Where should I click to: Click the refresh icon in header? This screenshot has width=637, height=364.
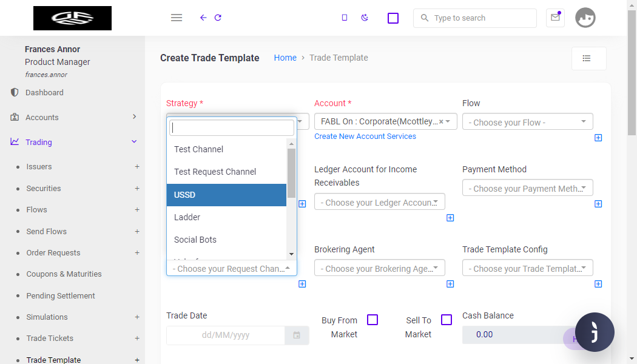[218, 18]
